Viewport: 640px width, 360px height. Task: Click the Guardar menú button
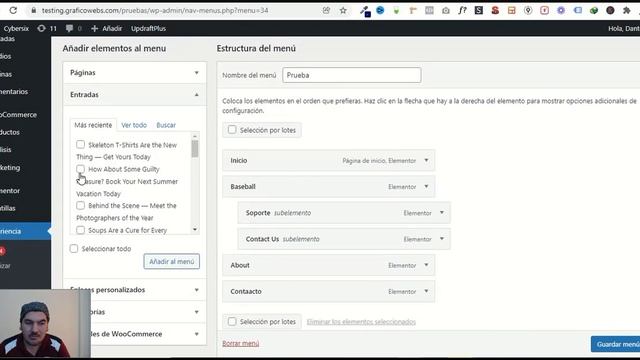[616, 344]
